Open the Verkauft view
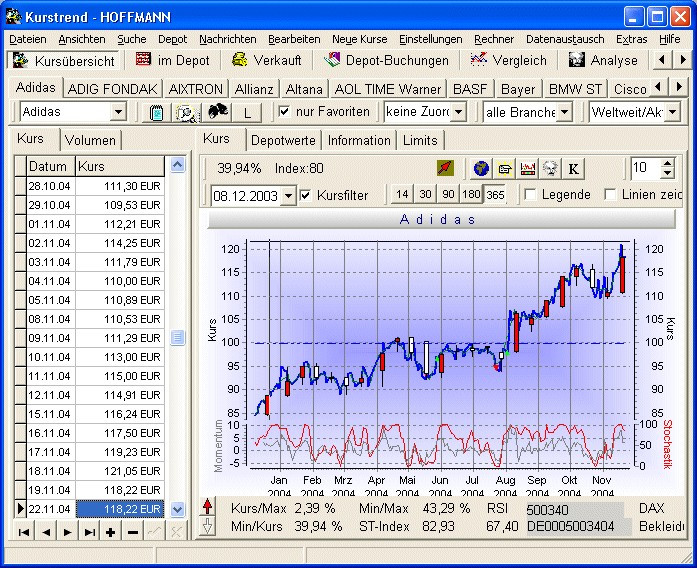697x568 pixels. click(267, 60)
